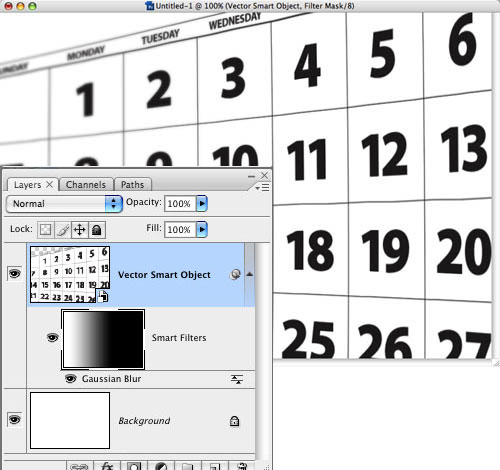Hide the Vector Smart Object layer
Viewport: 500px width, 470px height.
tap(15, 274)
